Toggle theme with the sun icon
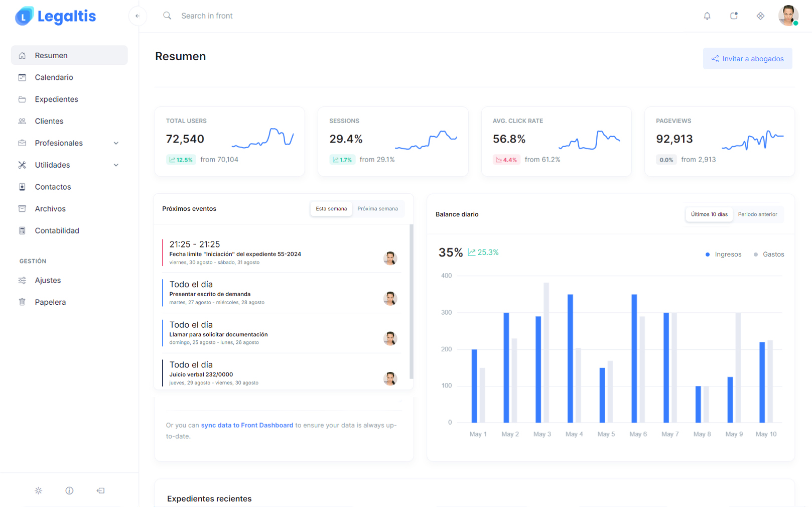Image resolution: width=812 pixels, height=507 pixels. coord(39,490)
